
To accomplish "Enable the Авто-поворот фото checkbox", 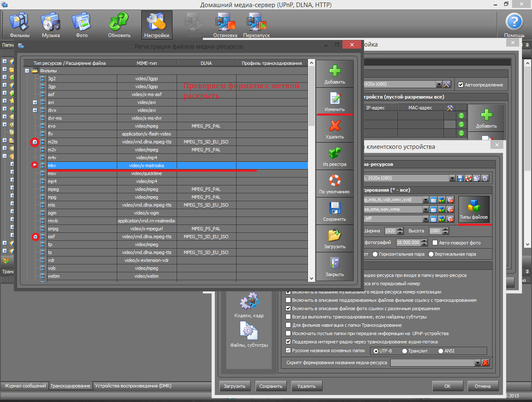I will pyautogui.click(x=435, y=243).
